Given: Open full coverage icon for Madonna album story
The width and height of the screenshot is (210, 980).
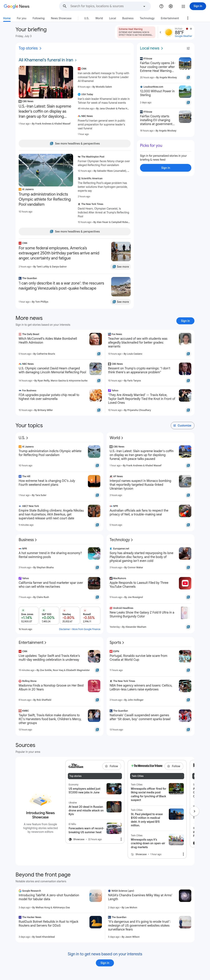Looking at the screenshot, I should click(97, 700).
